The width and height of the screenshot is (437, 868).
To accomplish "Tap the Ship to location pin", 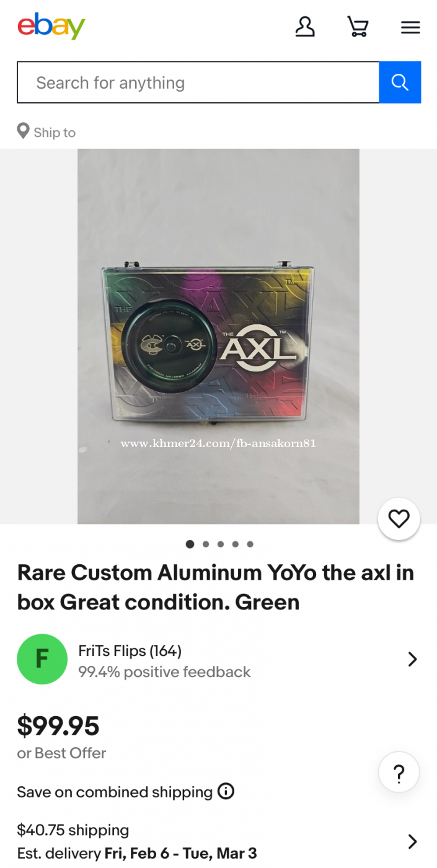I will [23, 131].
